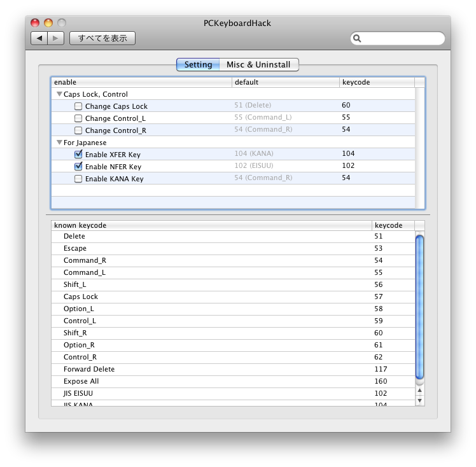Uncheck Enable XFER Key
476x467 pixels.
pos(78,155)
